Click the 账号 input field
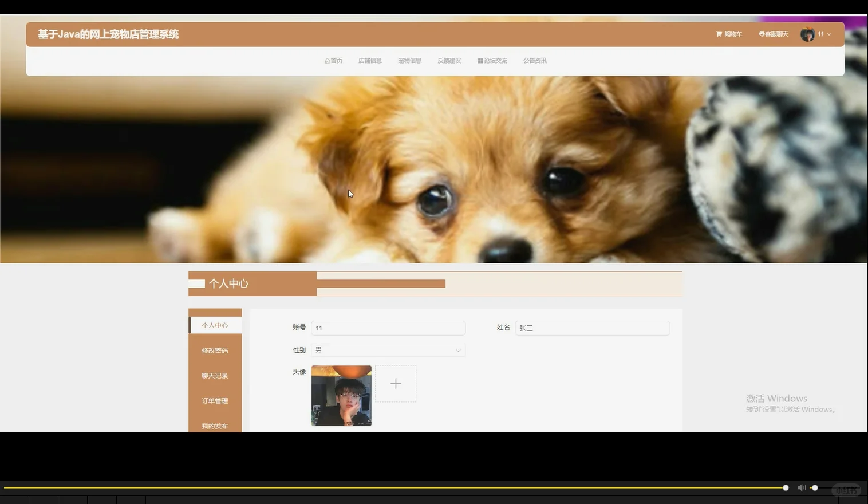This screenshot has height=504, width=868. coord(388,328)
